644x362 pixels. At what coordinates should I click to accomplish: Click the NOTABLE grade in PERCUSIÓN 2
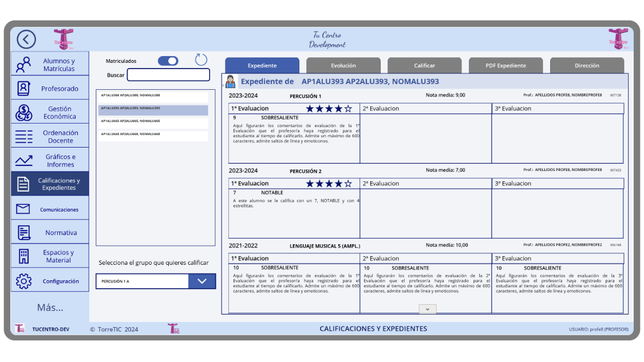click(272, 193)
